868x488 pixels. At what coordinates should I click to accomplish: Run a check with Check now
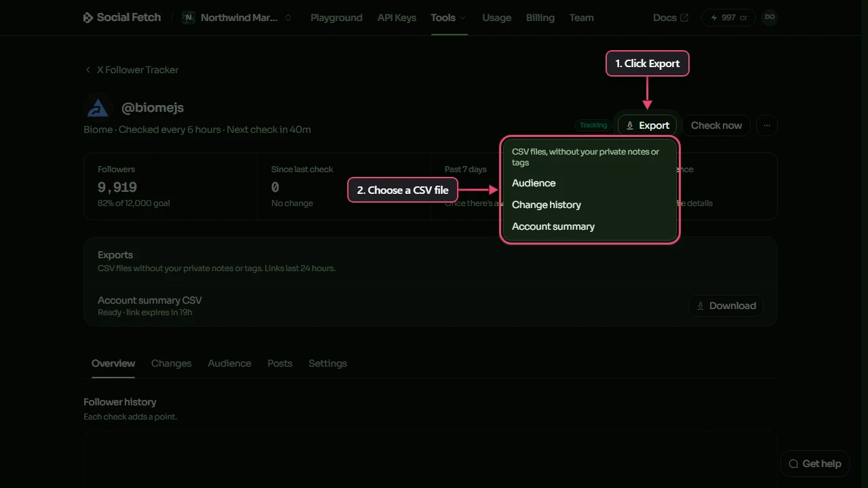(716, 125)
